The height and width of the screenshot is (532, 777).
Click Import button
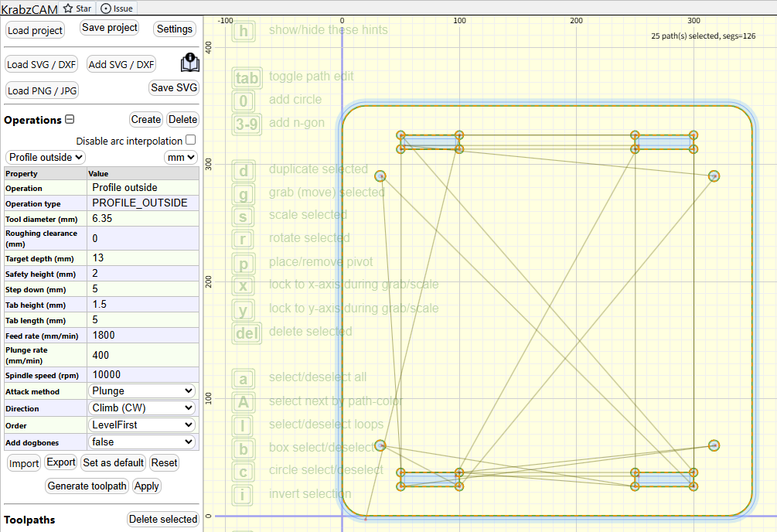[x=24, y=464]
